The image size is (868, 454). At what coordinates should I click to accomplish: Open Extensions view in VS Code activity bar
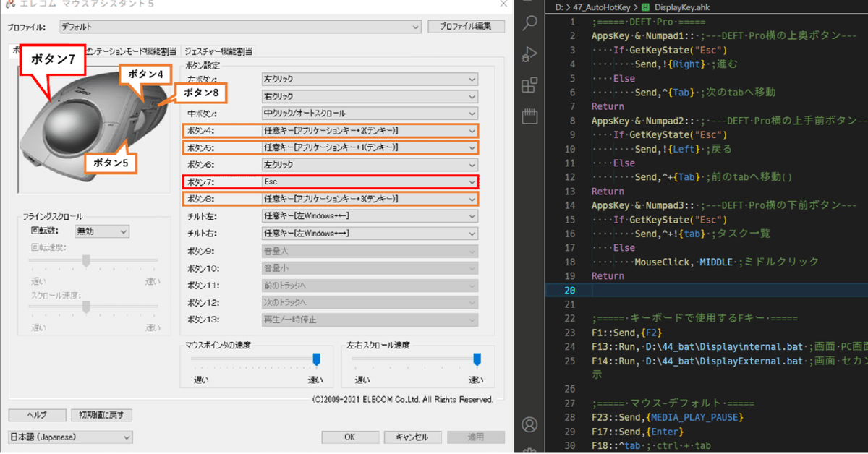(x=529, y=86)
